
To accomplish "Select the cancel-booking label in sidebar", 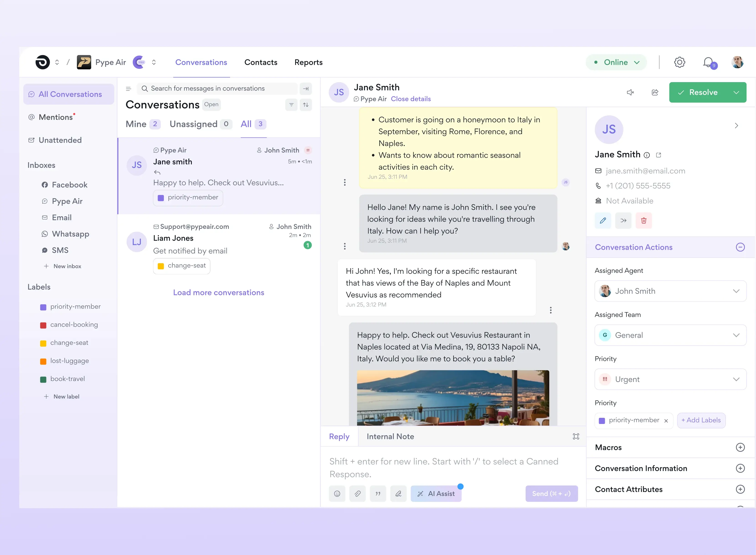I will pyautogui.click(x=69, y=325).
